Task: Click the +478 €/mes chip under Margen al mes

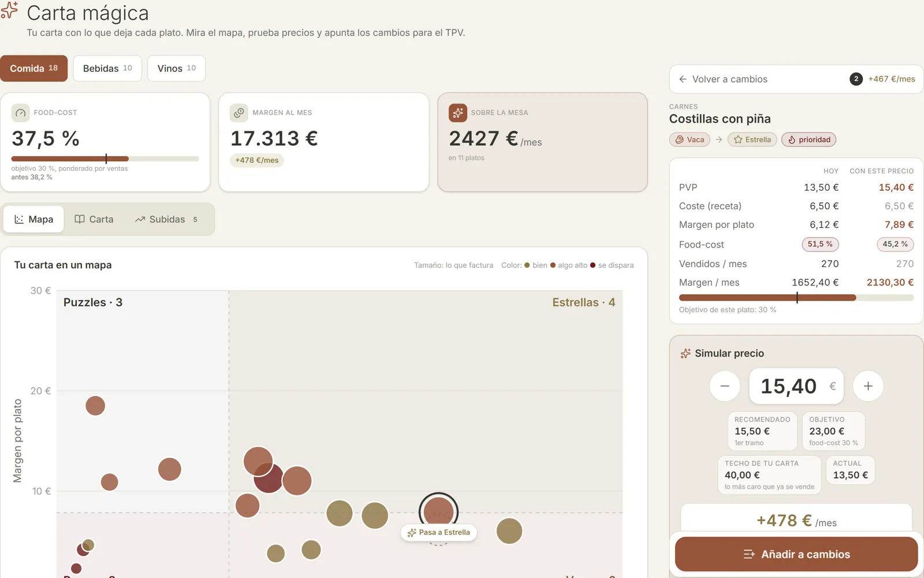Action: [x=257, y=161]
